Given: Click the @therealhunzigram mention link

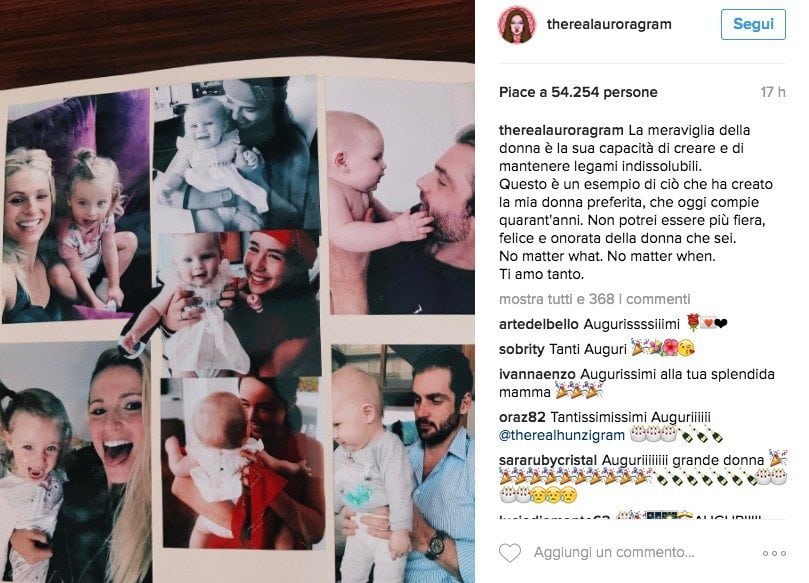Looking at the screenshot, I should [562, 435].
